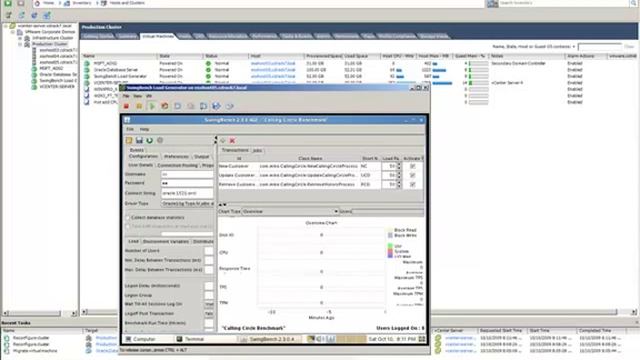Click host link in Oracle Database Server row
This screenshot has width=640, height=360.
(273, 70)
